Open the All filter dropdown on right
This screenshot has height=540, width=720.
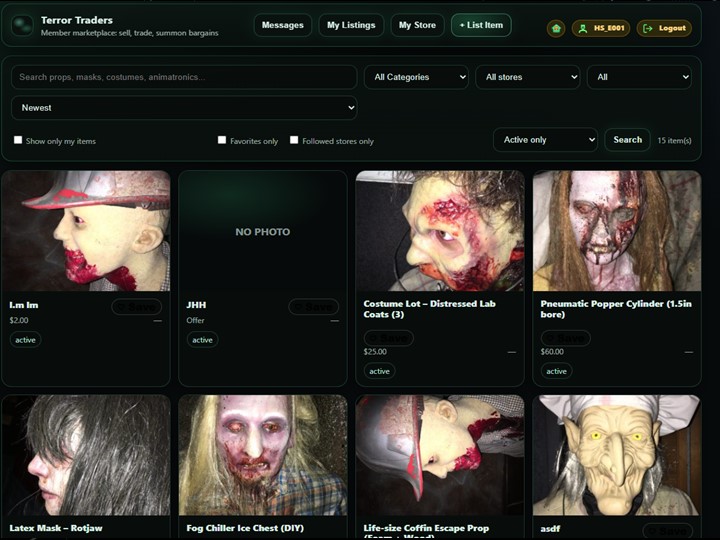click(639, 77)
